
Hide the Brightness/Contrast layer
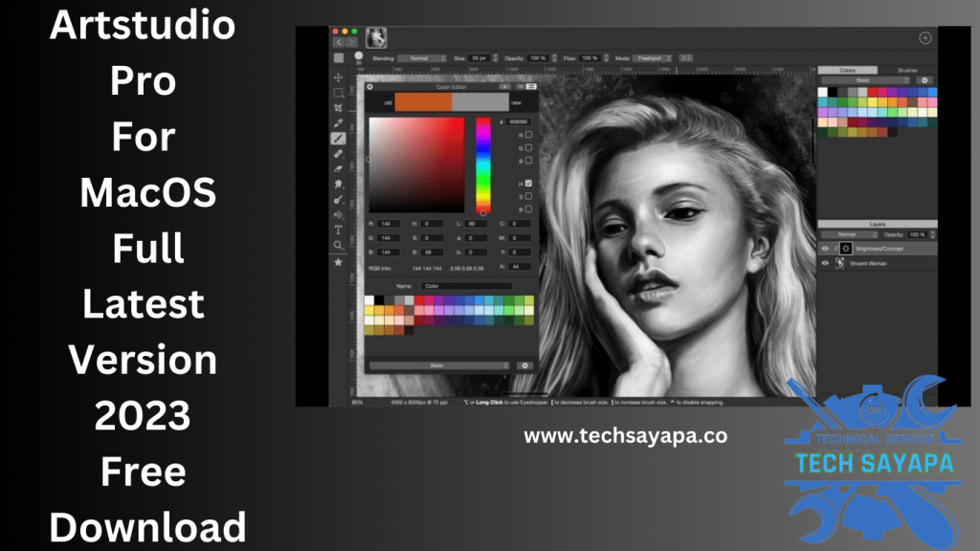tap(825, 249)
